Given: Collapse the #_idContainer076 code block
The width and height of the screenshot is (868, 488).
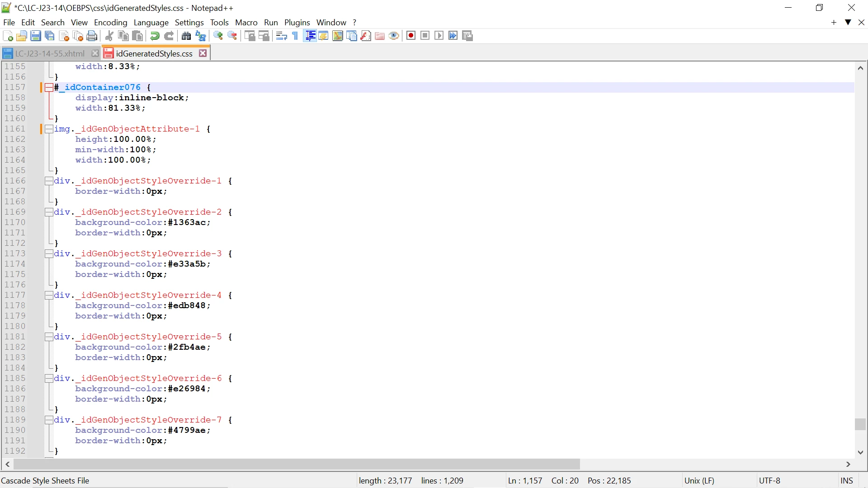Looking at the screenshot, I should coord(49,87).
